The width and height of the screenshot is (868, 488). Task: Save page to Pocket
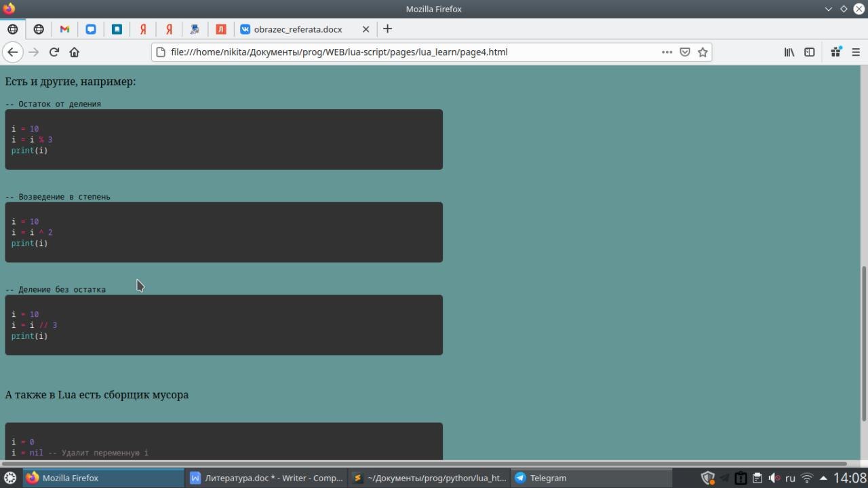point(685,52)
